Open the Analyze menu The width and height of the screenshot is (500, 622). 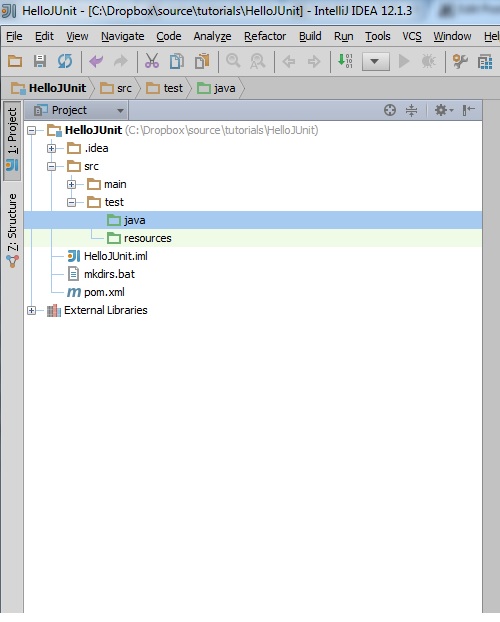tap(212, 36)
